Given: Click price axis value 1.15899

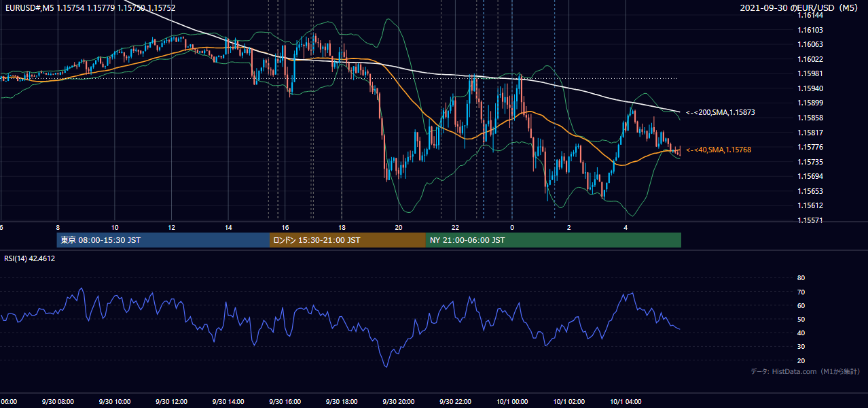Looking at the screenshot, I should click(810, 103).
